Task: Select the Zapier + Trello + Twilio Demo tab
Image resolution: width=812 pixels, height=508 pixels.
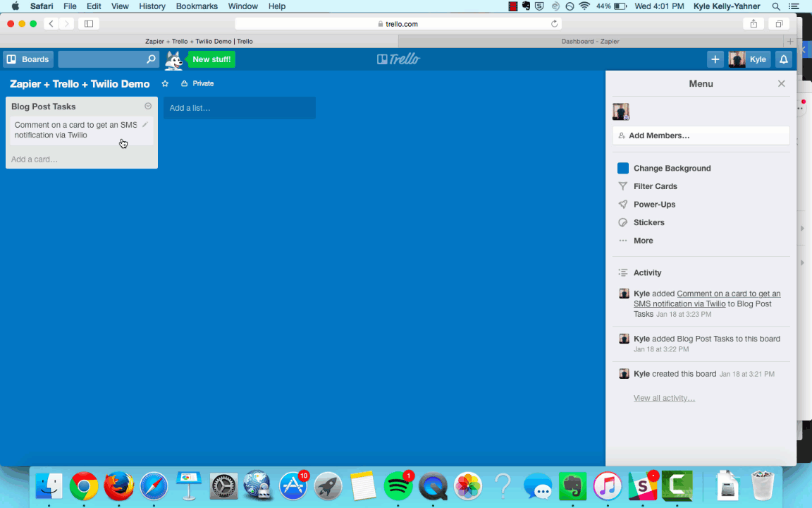Action: click(x=199, y=42)
